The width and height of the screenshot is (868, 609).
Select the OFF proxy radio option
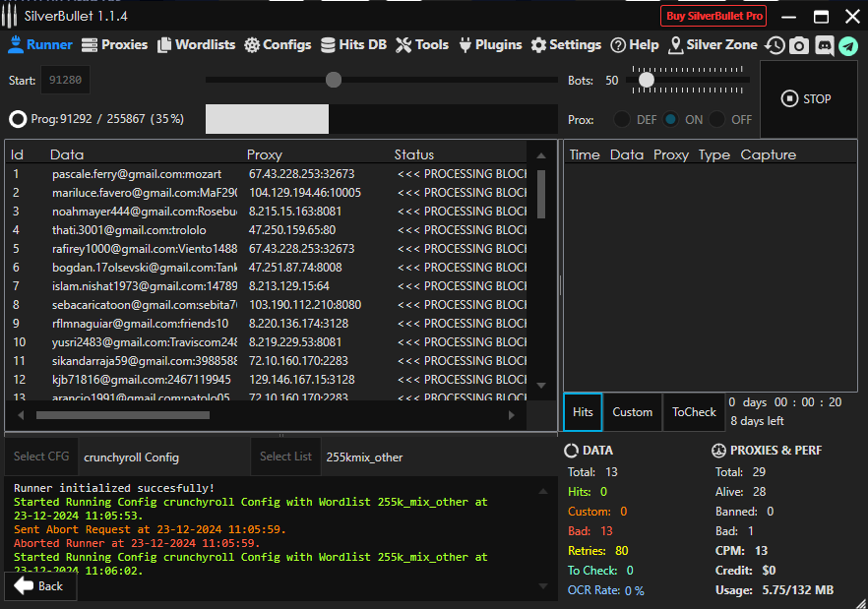(718, 120)
